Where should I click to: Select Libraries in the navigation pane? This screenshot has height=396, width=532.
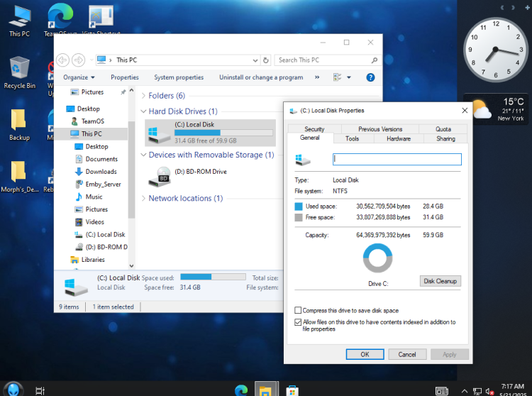[x=93, y=260]
